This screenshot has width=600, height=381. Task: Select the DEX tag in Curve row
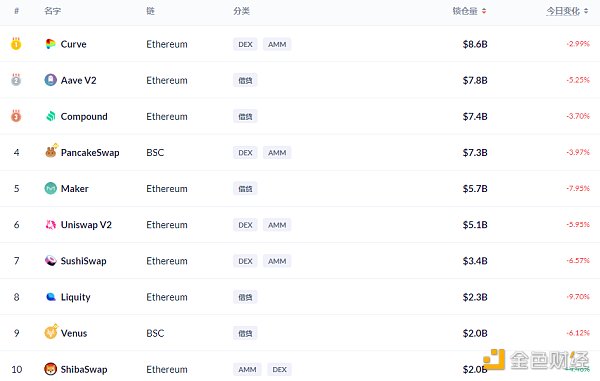click(x=245, y=44)
